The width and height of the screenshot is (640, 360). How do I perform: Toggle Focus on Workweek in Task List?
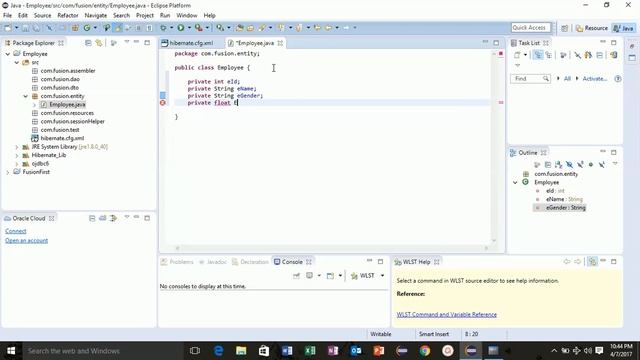563,55
